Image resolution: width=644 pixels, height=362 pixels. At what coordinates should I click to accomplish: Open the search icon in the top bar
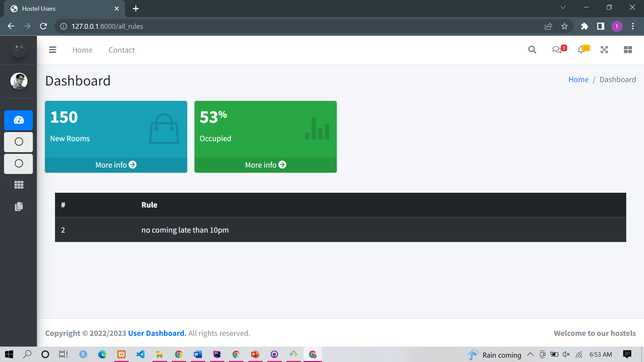532,50
